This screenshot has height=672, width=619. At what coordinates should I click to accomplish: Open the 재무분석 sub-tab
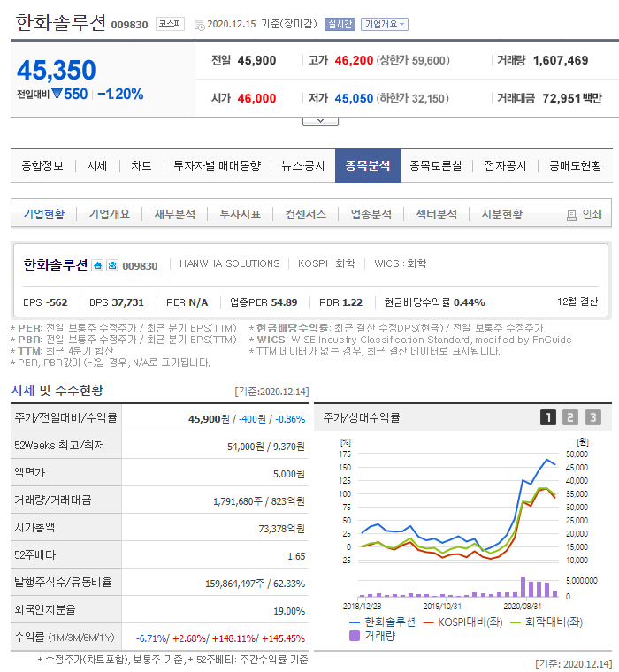point(175,214)
